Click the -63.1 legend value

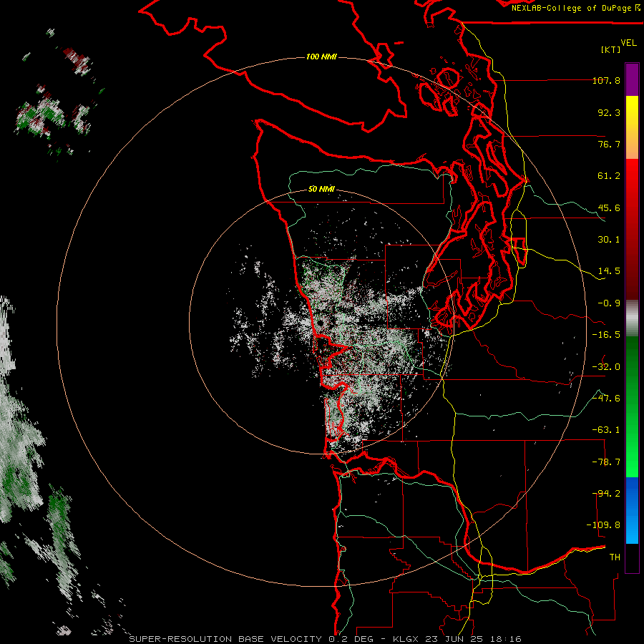click(x=606, y=430)
